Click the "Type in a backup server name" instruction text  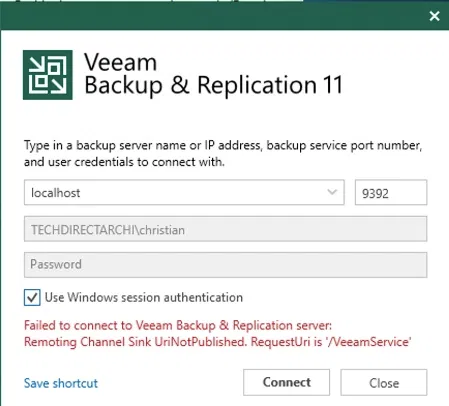coord(223,146)
